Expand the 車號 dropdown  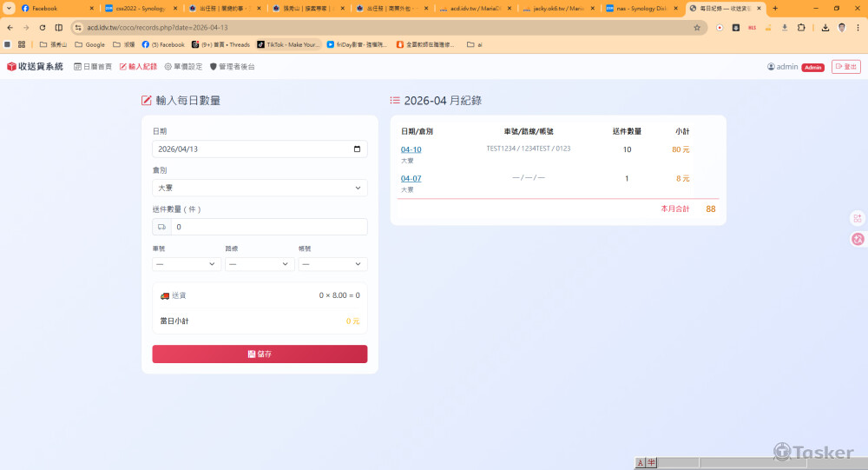187,264
